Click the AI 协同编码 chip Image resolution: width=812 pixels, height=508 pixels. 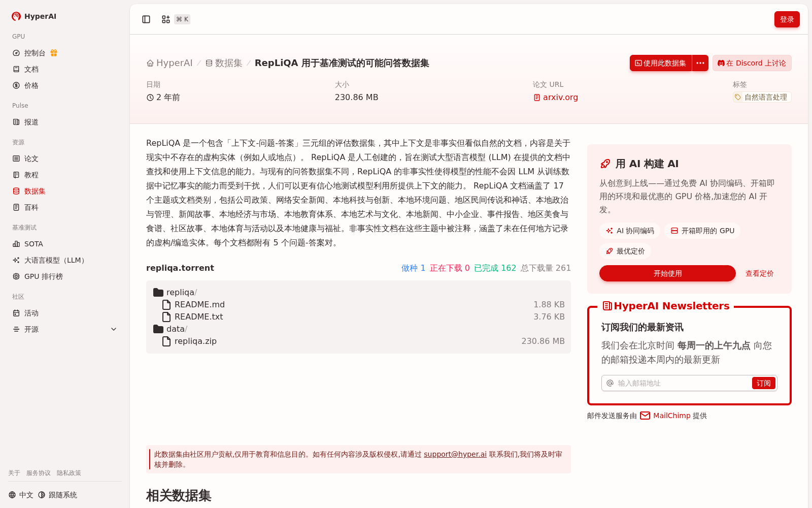[x=630, y=231]
